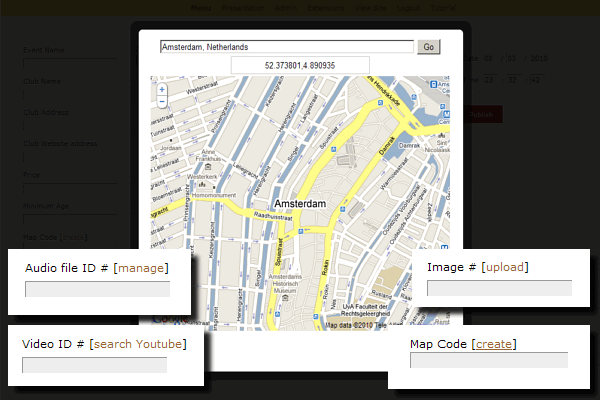This screenshot has width=600, height=400.
Task: Open Tutorial in the top navigation
Action: (x=443, y=8)
